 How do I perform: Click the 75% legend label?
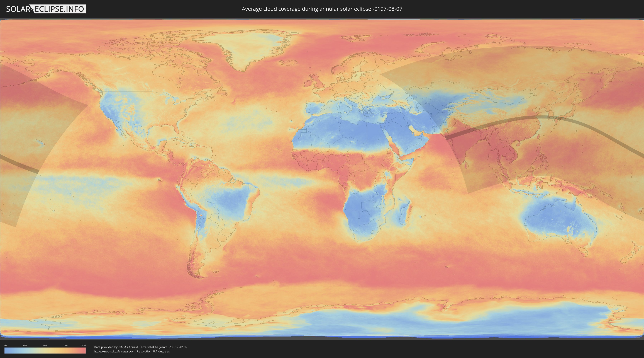pyautogui.click(x=65, y=345)
